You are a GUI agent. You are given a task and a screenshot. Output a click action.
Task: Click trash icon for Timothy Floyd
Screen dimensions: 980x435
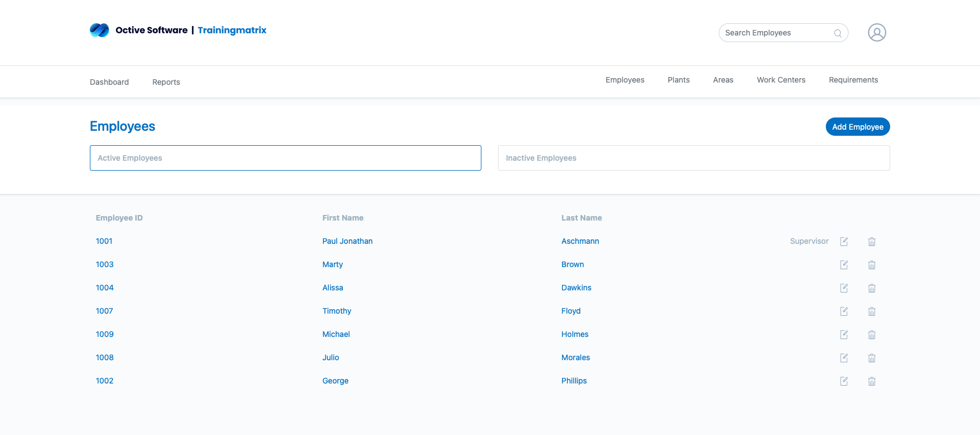[x=871, y=311]
